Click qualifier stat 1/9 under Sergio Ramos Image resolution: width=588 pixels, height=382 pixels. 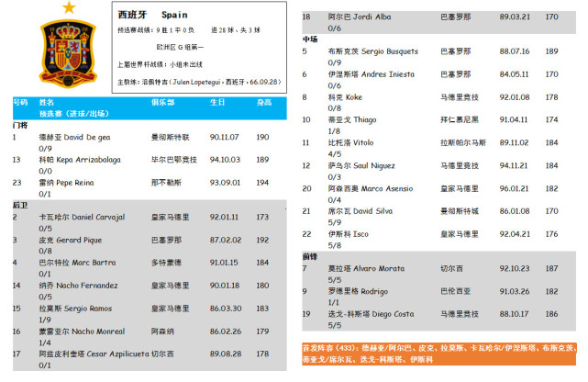tap(45, 320)
